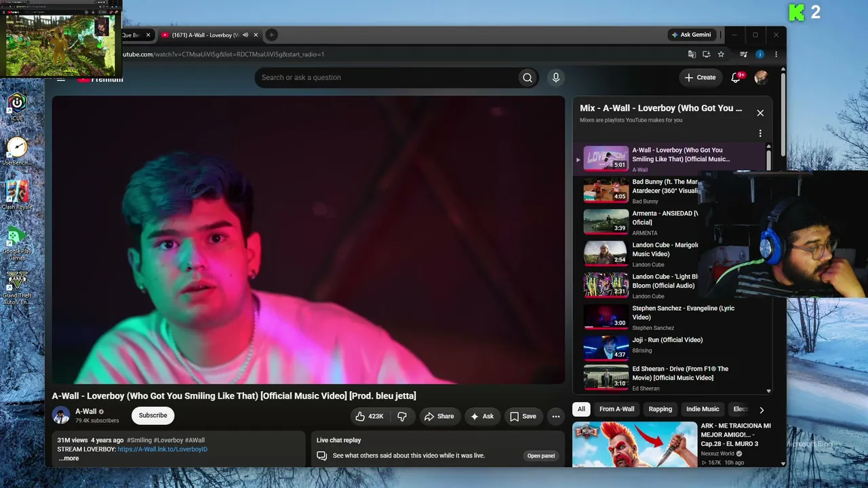Play Ed Sheeran Drive from the mix
Screen dimensions: 868x488
(x=606, y=378)
